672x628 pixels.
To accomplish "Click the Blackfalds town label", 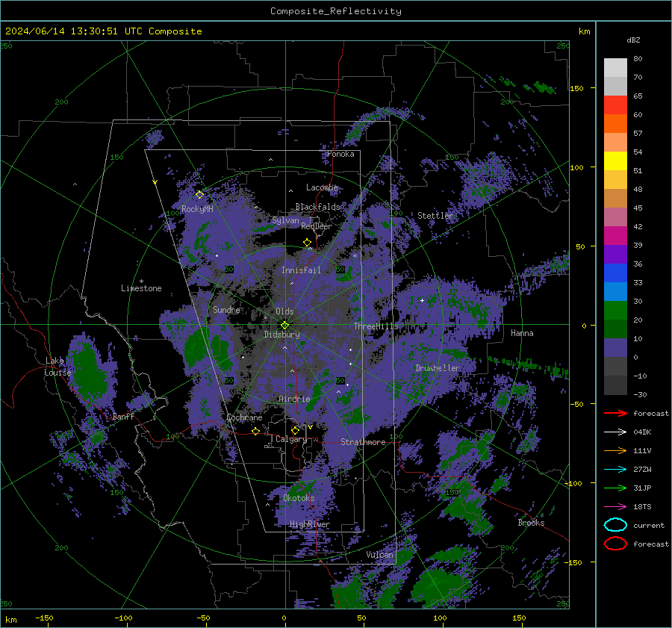I will tap(317, 207).
